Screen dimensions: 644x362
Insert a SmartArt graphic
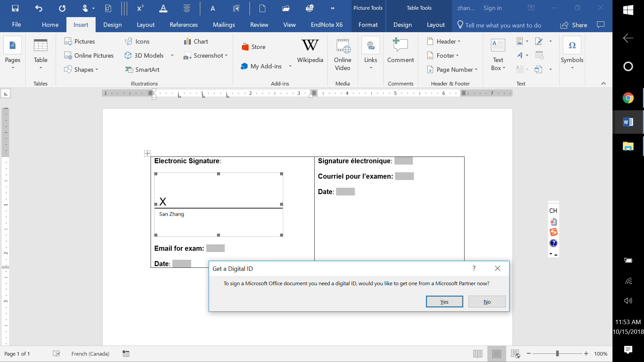coord(142,70)
